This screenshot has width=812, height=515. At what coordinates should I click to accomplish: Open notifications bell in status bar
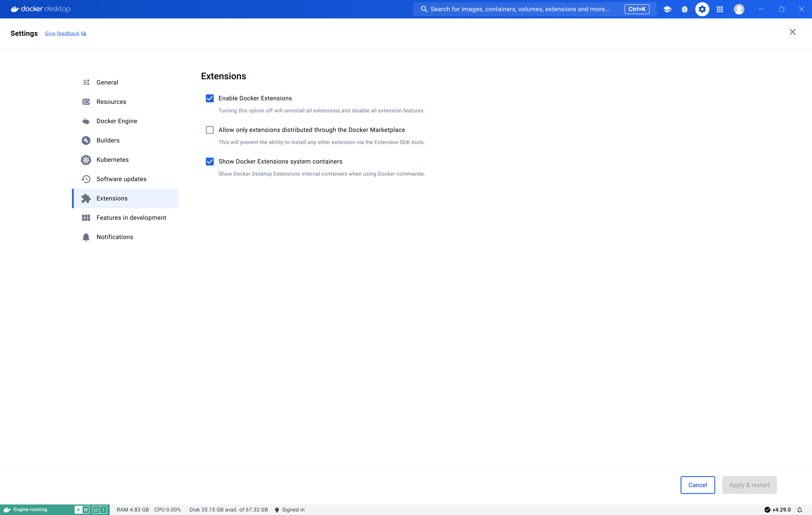pyautogui.click(x=799, y=510)
